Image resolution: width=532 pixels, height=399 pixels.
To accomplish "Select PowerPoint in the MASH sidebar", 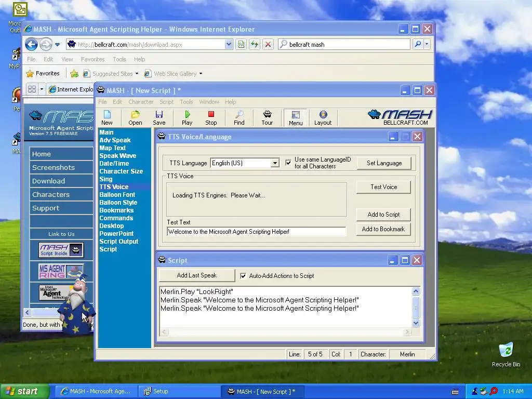I will (x=116, y=234).
